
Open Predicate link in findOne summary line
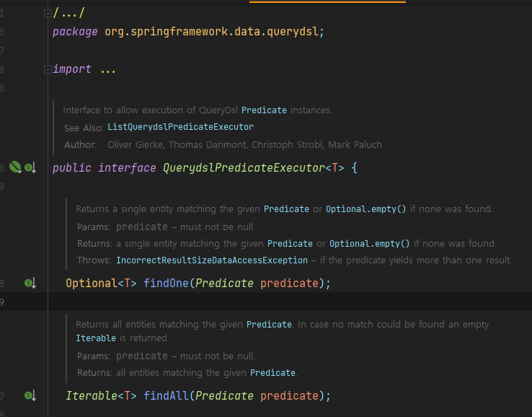point(286,208)
